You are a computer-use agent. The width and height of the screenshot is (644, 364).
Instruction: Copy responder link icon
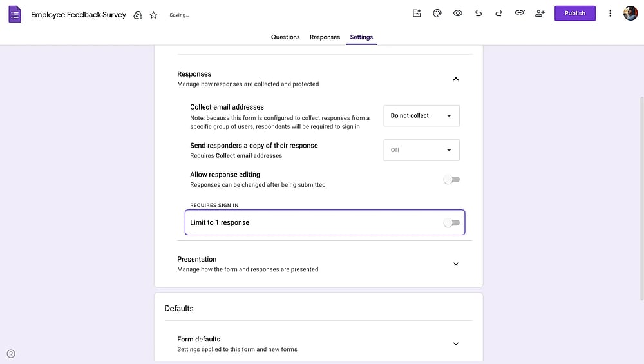[x=520, y=13]
